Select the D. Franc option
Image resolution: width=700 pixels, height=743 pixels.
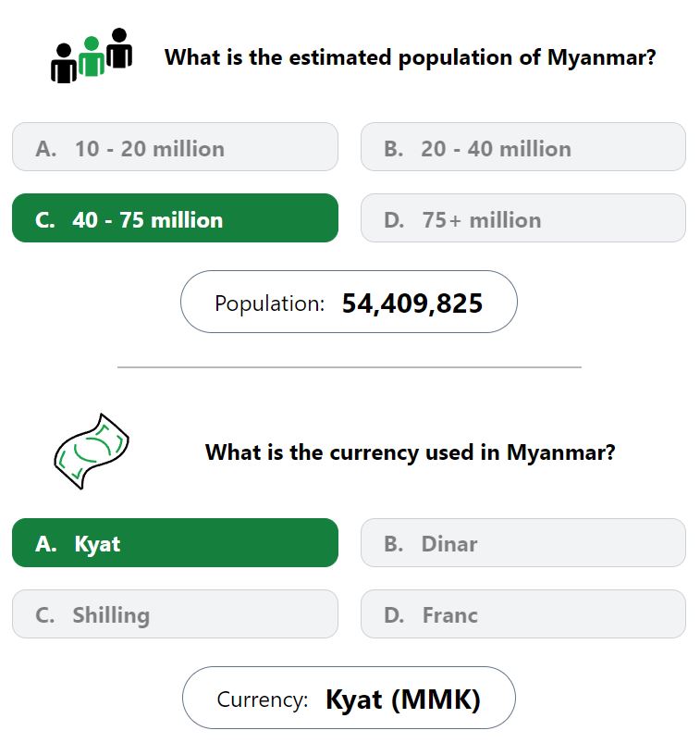click(523, 614)
